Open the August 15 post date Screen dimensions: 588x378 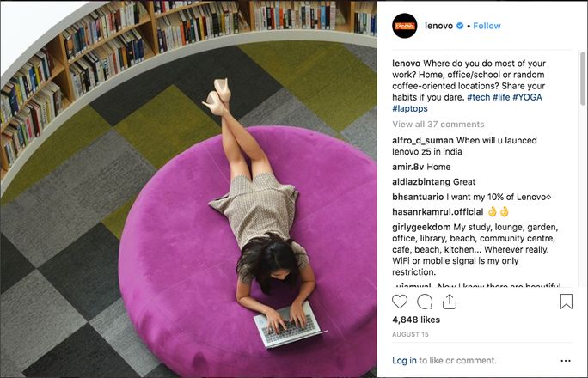410,334
